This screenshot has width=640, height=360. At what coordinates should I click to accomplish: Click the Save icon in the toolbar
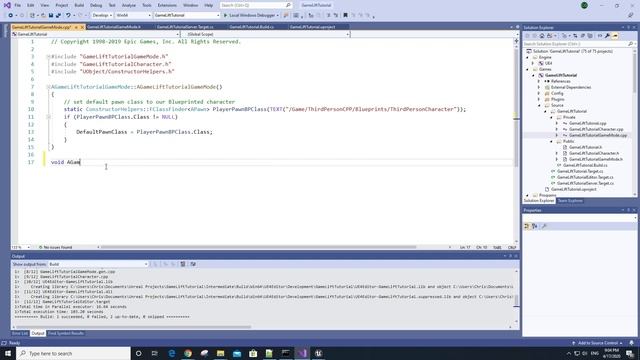pyautogui.click(x=51, y=15)
